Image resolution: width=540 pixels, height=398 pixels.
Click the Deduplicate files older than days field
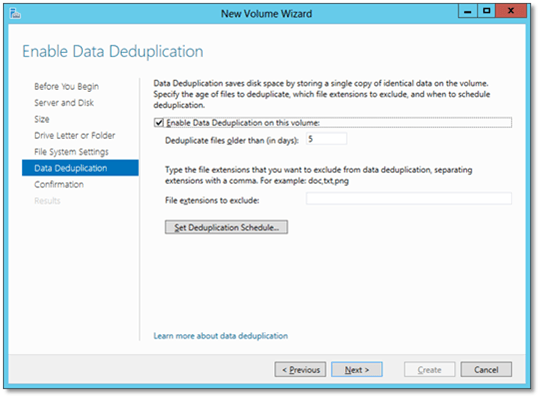coord(326,139)
